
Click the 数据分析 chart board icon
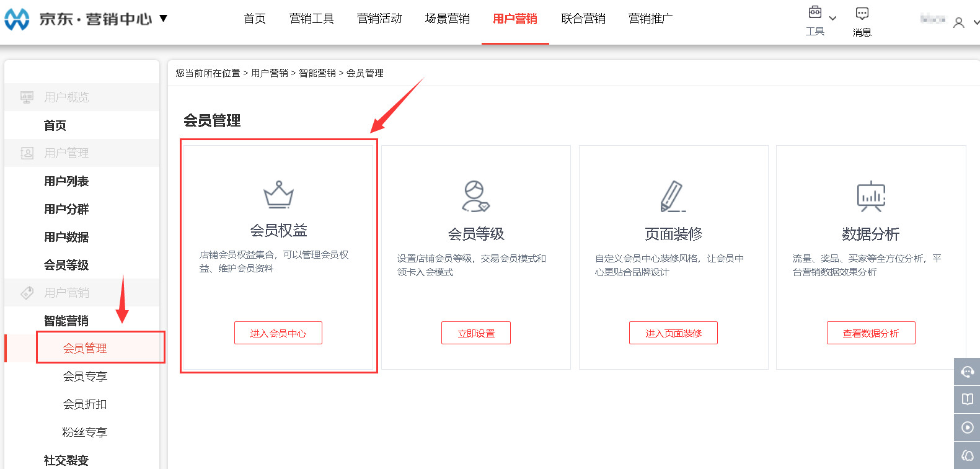tap(871, 197)
